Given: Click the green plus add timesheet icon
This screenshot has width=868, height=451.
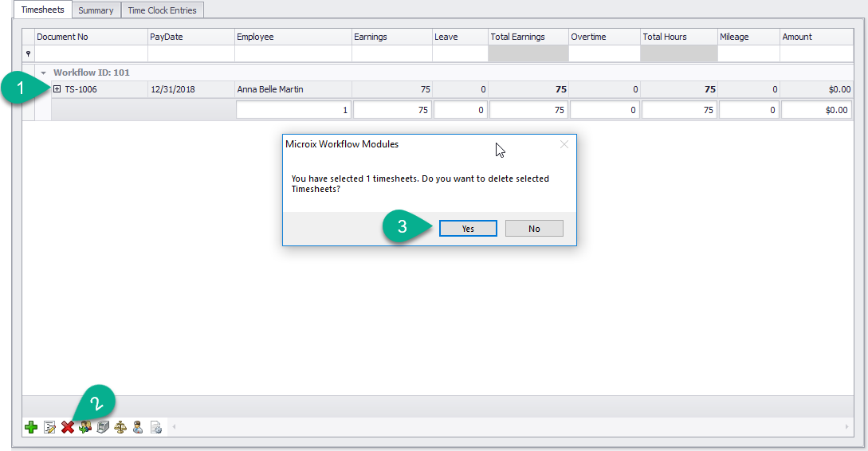Looking at the screenshot, I should click(31, 428).
